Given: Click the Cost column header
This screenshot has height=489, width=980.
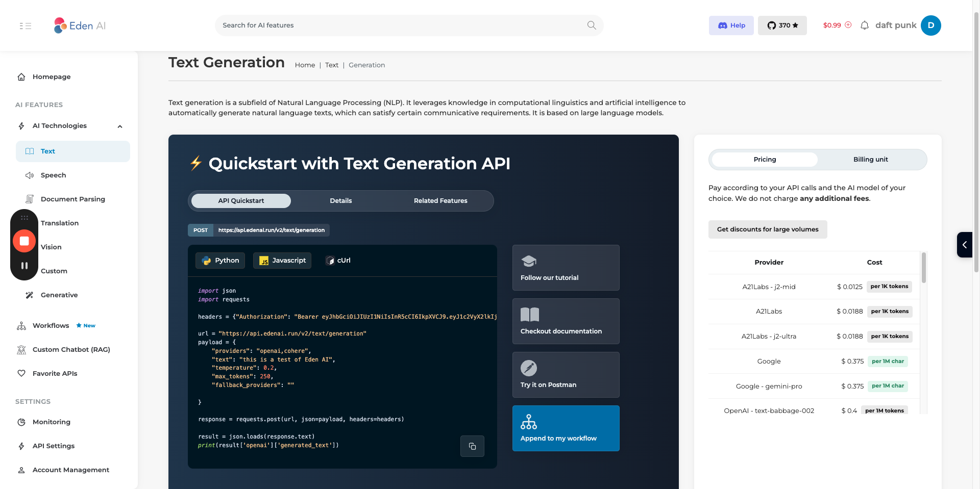Looking at the screenshot, I should (x=874, y=263).
